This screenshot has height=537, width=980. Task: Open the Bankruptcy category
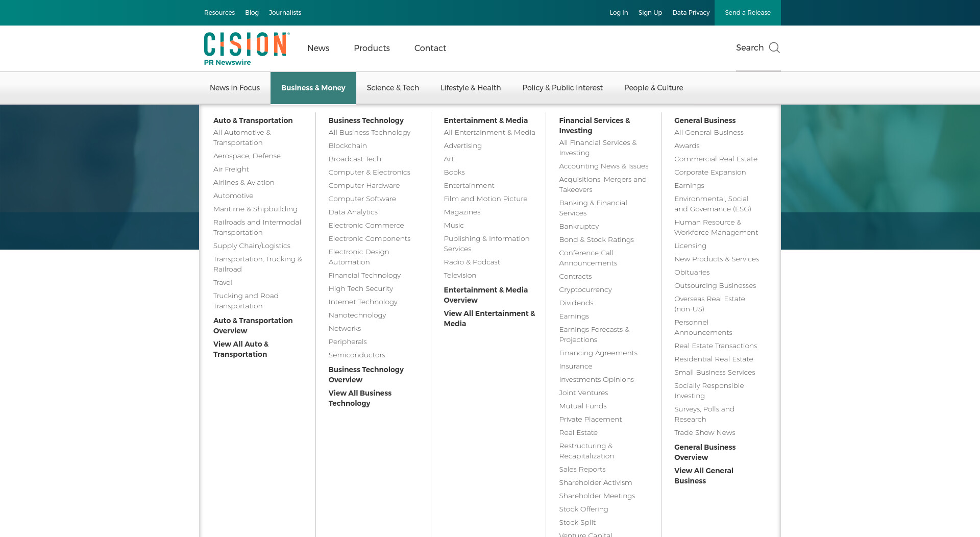coord(579,227)
